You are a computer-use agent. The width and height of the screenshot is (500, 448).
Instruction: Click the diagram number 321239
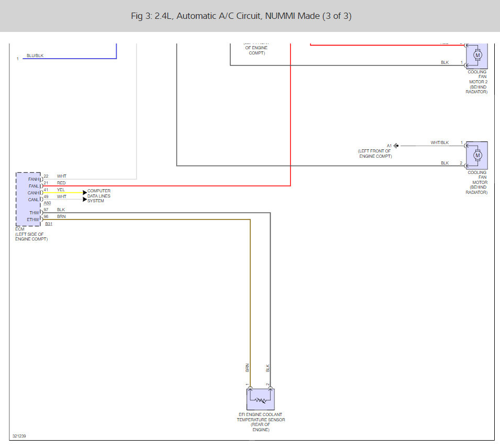(19, 436)
